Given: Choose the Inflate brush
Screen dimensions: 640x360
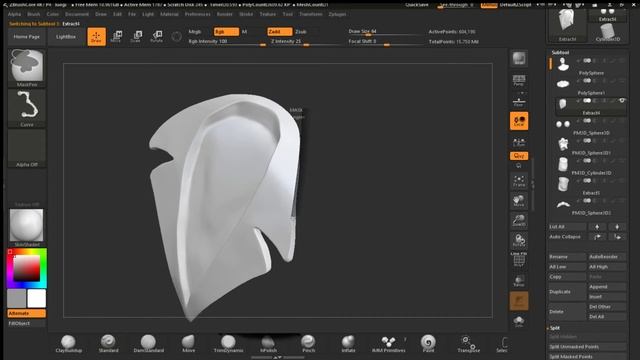Looking at the screenshot, I should 348,344.
